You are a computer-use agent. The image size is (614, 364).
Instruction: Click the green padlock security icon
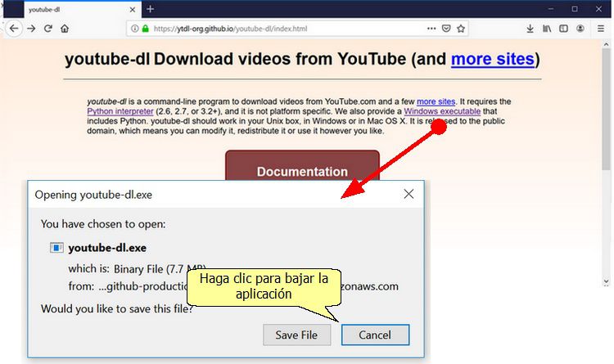point(145,29)
